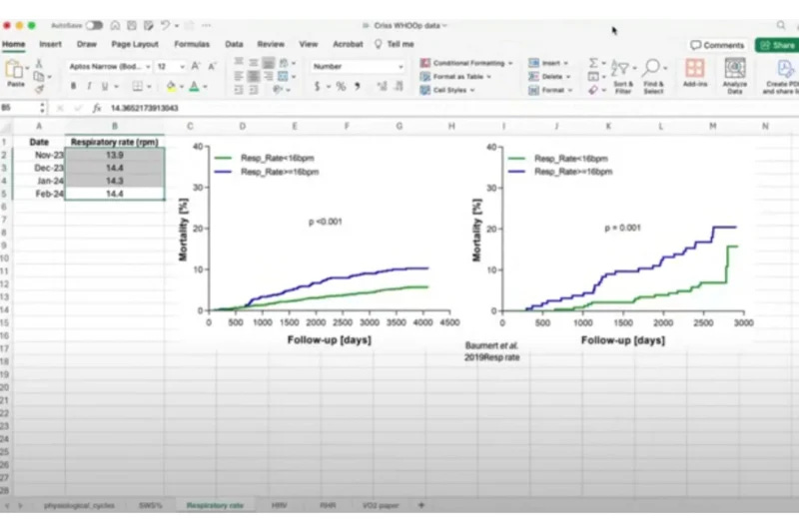Increase indent of cell contents
The width and height of the screenshot is (799, 532).
[254, 90]
